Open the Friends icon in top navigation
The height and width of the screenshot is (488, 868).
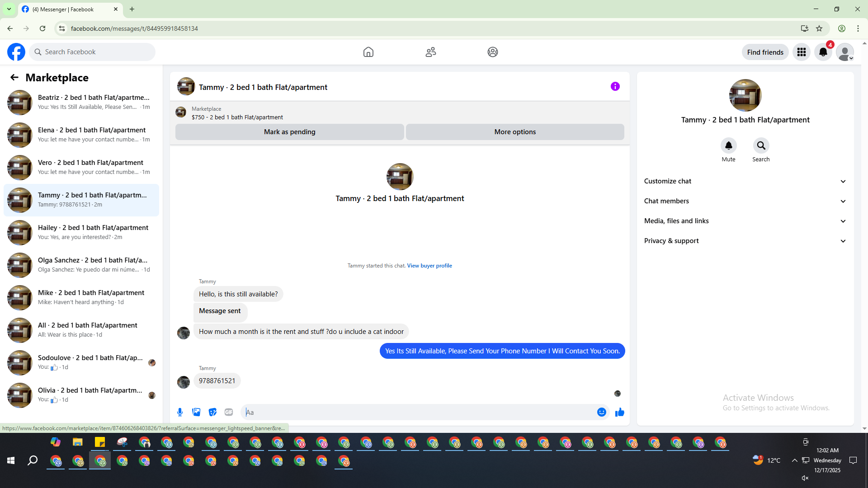(x=431, y=52)
